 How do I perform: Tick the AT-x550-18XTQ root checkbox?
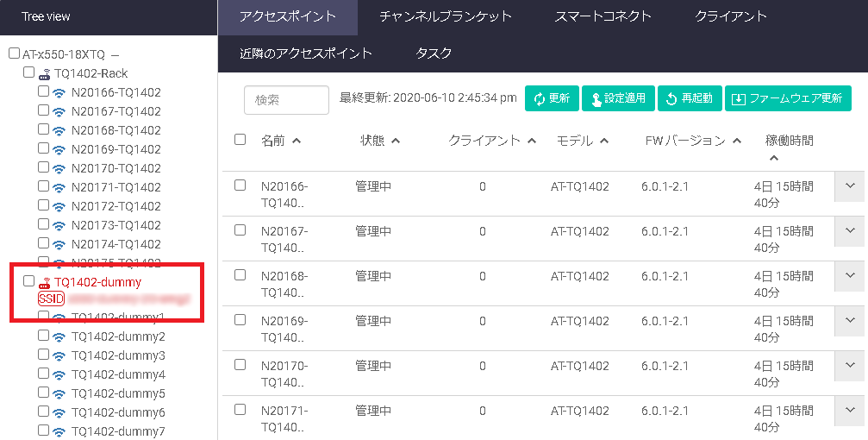coord(14,53)
